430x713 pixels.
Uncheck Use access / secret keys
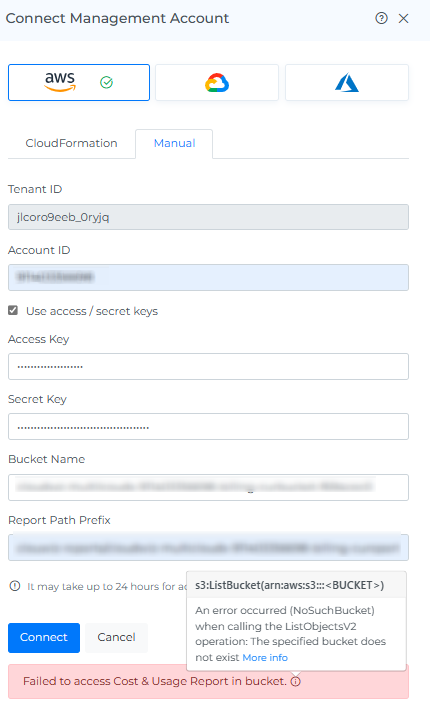(x=13, y=311)
